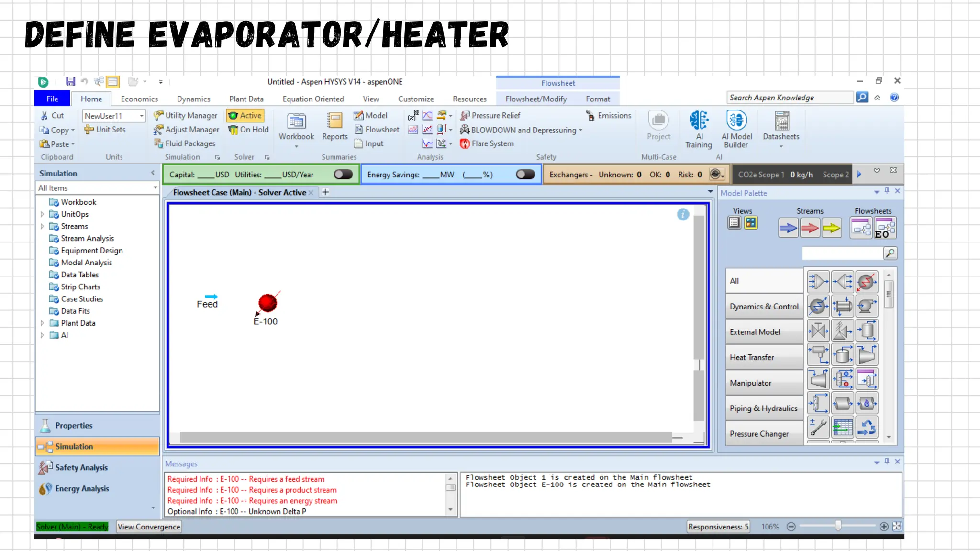Open the Utility Manager
Screen dimensions: 980x551
(x=186, y=116)
